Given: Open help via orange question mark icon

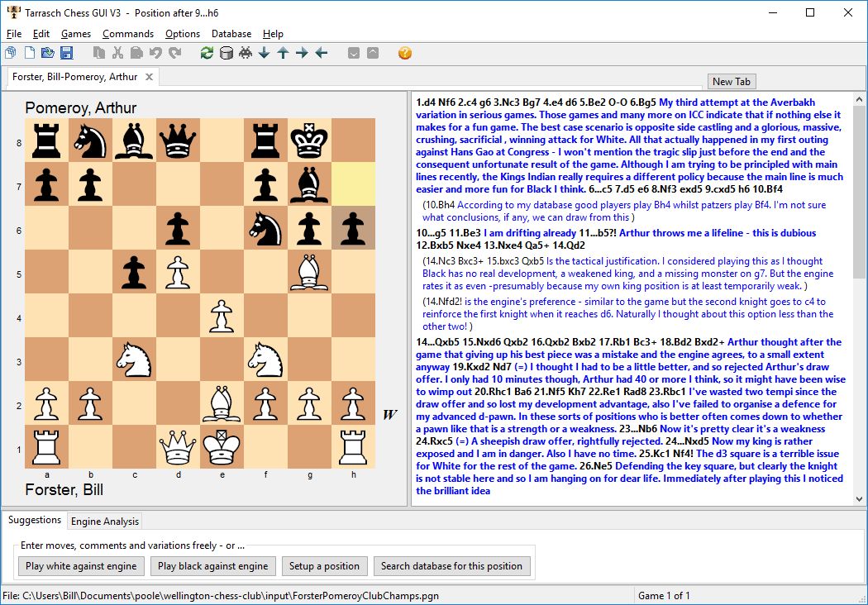Looking at the screenshot, I should click(x=405, y=53).
